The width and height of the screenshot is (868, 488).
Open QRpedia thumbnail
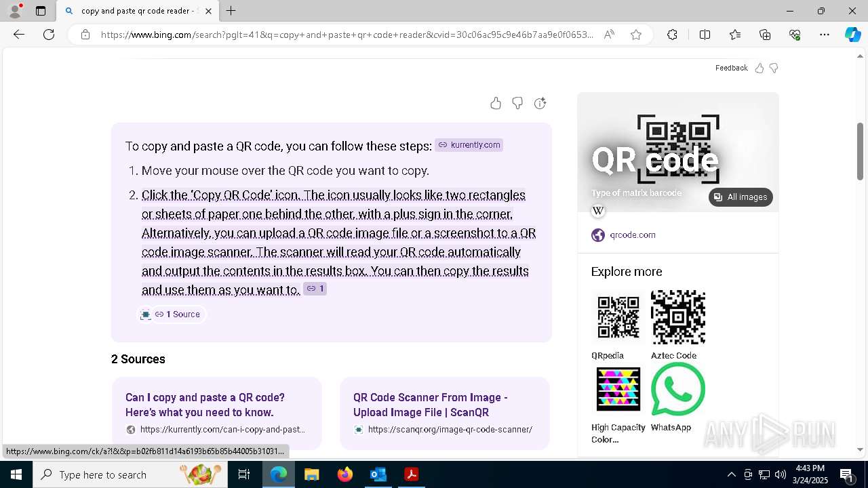tap(618, 317)
